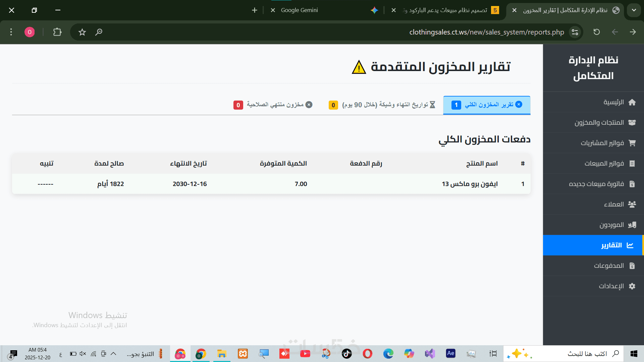Screen dimensions: 644x362
Task: Open العملاء customers page
Action: point(614,204)
